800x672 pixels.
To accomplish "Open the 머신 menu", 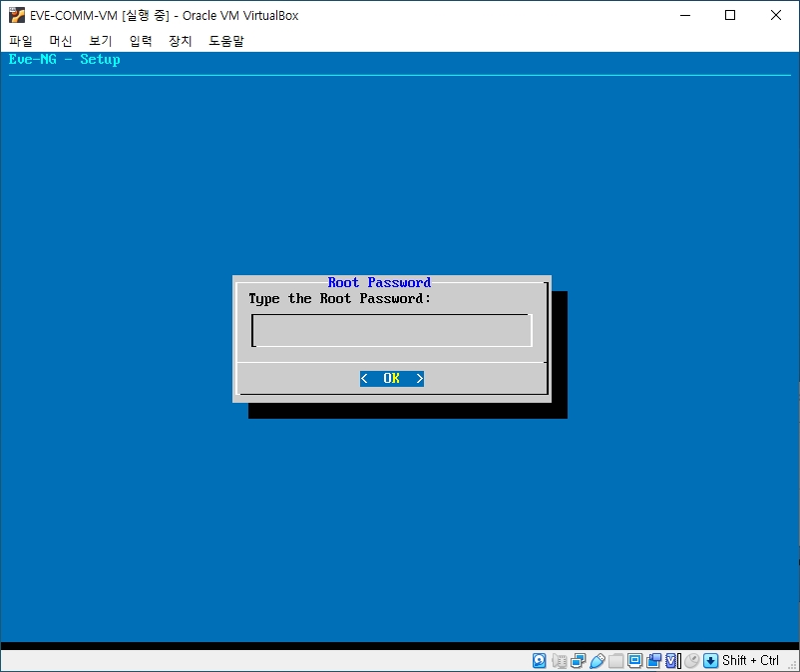I will (61, 41).
